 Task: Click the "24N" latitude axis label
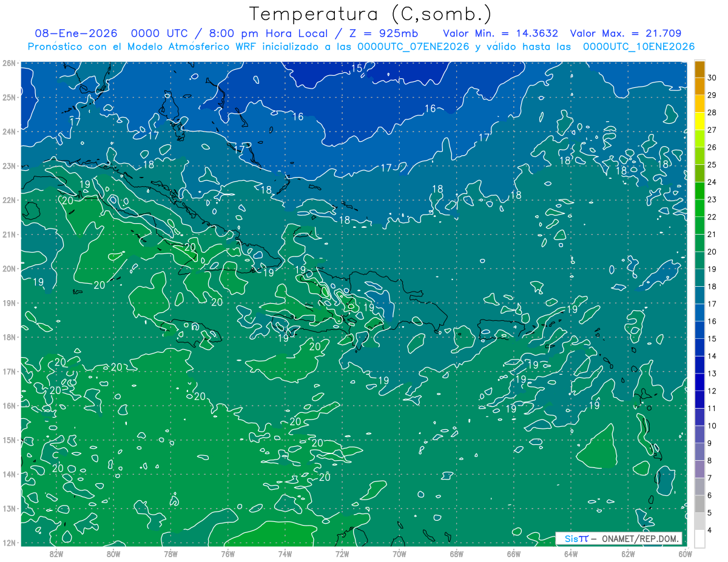(9, 132)
